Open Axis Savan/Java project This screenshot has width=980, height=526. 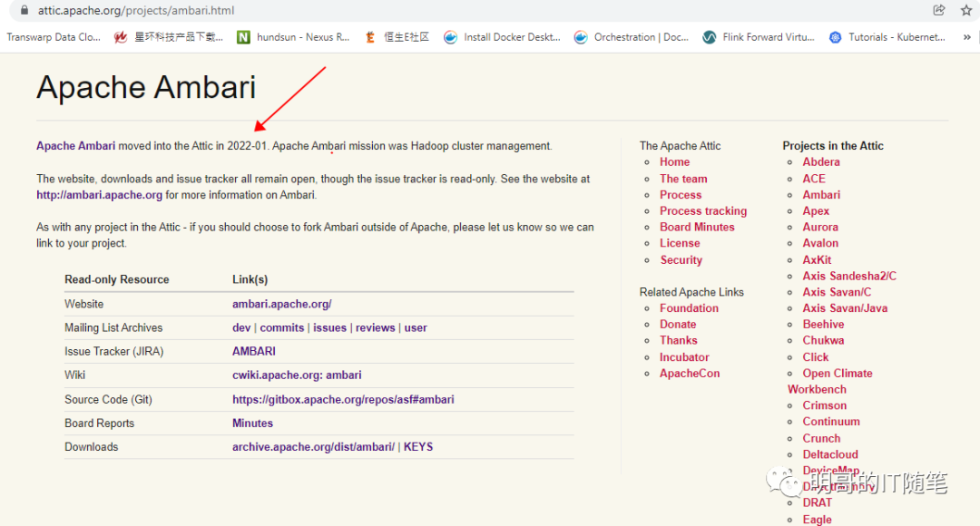(845, 308)
